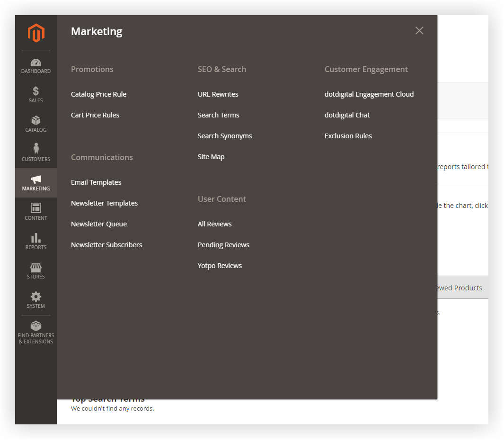The height and width of the screenshot is (440, 504).
Task: Open the System gear icon
Action: (x=36, y=297)
